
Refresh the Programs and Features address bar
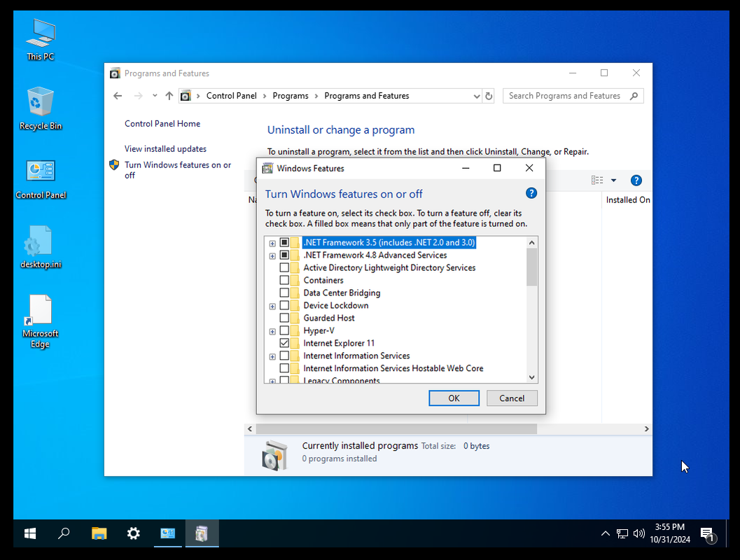[489, 96]
